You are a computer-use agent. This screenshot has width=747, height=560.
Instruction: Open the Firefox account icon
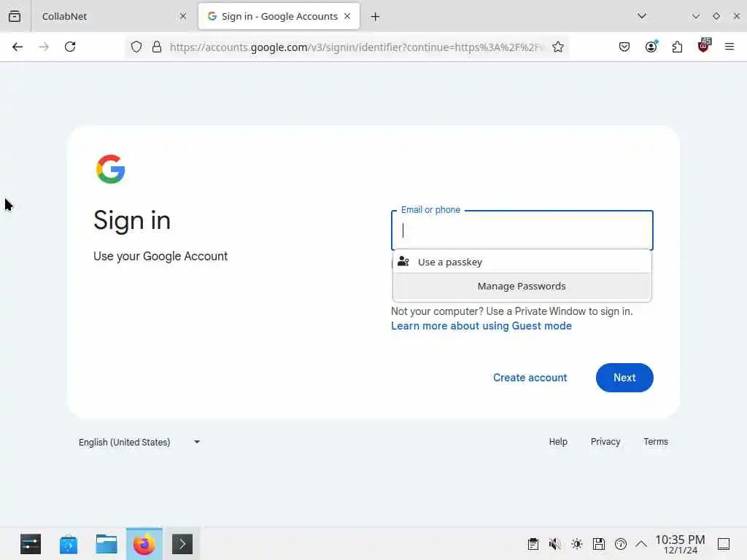click(x=651, y=47)
